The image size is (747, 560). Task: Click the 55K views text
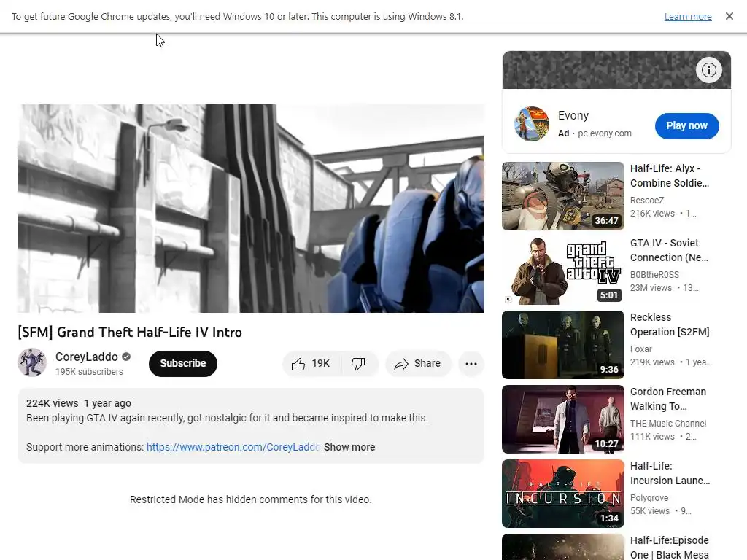coord(650,510)
